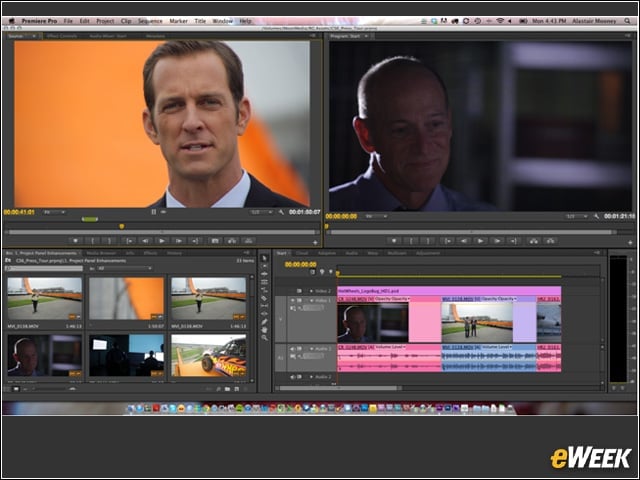Click Extract button in Program monitor
Screen dimensions: 640x480
(x=550, y=241)
